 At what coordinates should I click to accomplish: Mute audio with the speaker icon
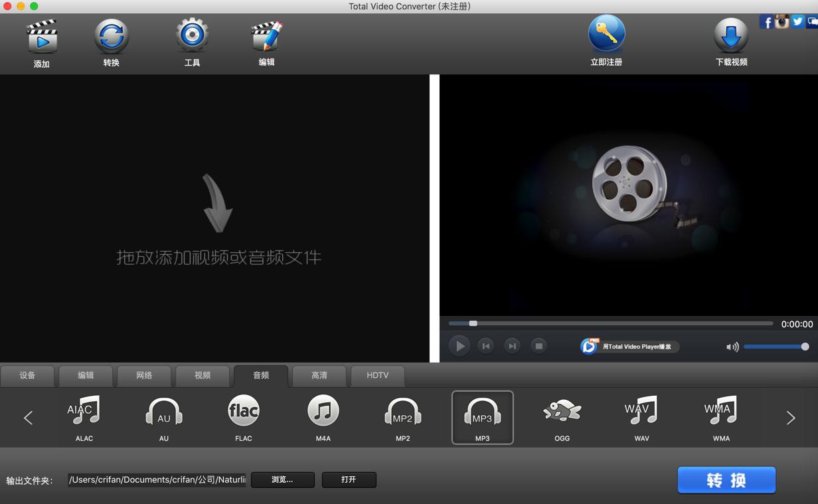coord(732,347)
